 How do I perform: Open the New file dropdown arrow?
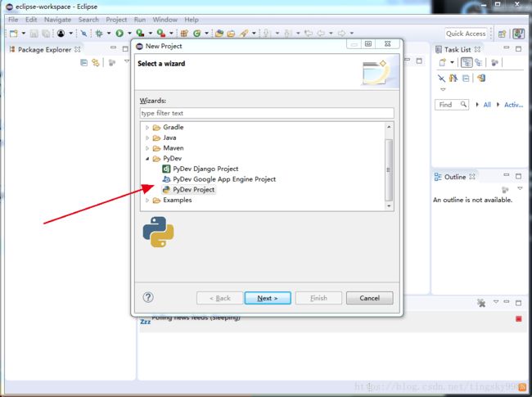coord(24,34)
